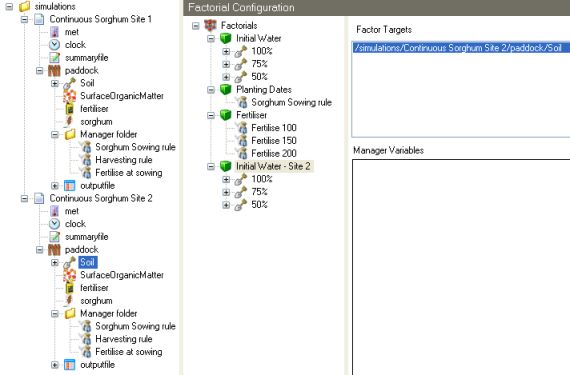Select 75% level under Initial Water

coord(260,64)
